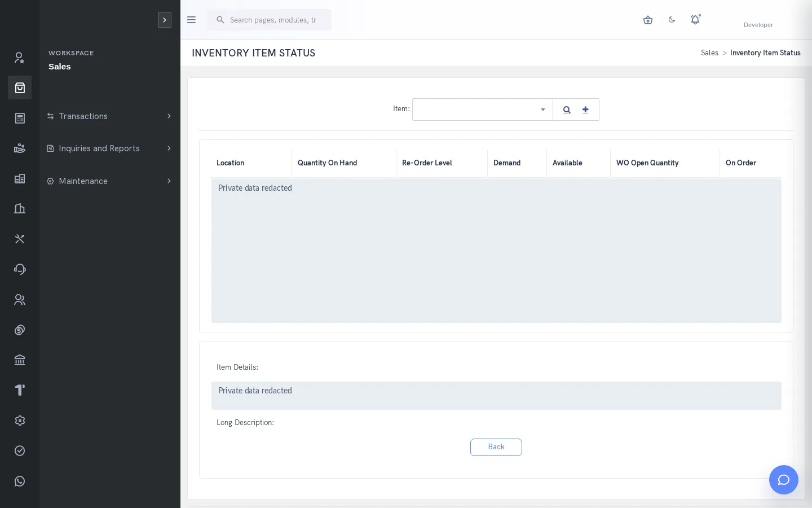812x508 pixels.
Task: Open notifications bell icon
Action: click(695, 20)
